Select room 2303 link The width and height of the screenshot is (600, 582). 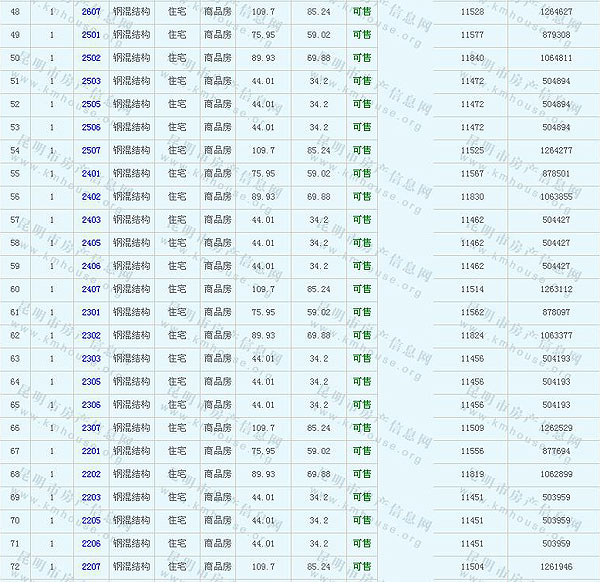(x=91, y=358)
